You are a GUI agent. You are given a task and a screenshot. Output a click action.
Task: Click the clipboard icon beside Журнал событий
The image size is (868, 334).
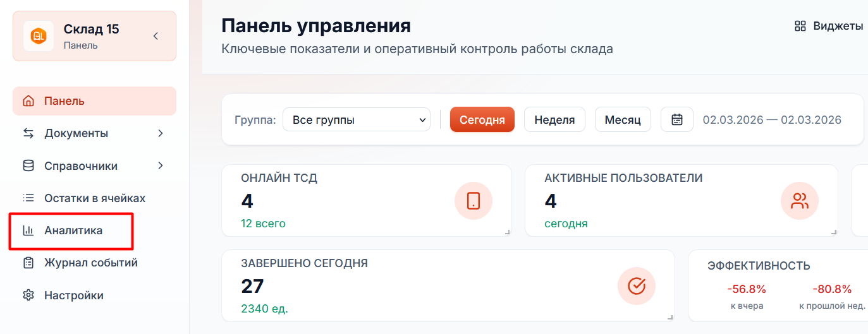click(28, 263)
